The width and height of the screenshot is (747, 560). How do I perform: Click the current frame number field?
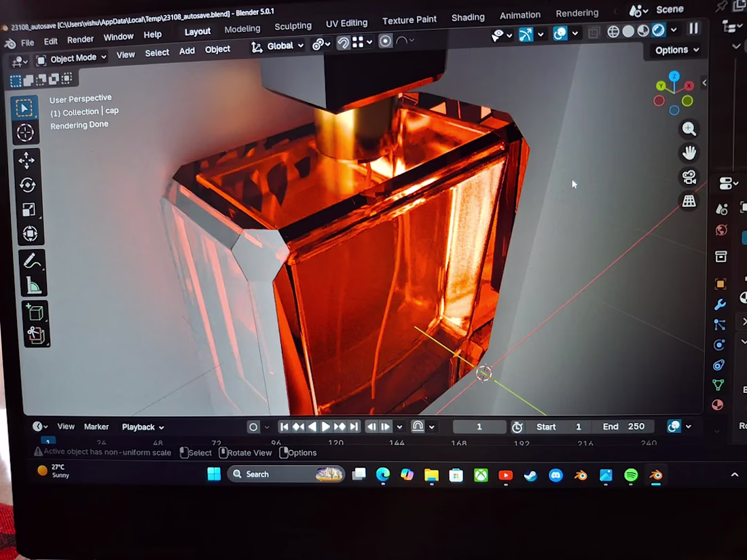479,427
